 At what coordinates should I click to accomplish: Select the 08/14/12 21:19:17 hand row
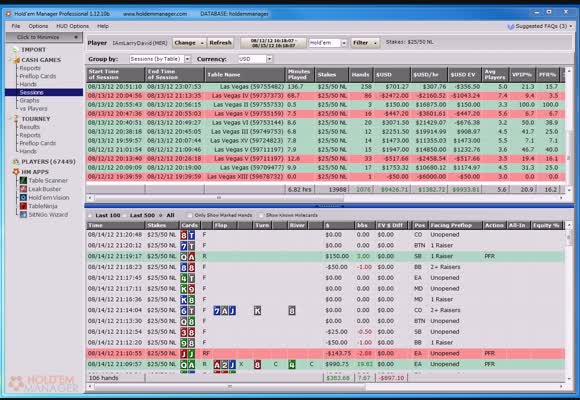click(x=326, y=256)
